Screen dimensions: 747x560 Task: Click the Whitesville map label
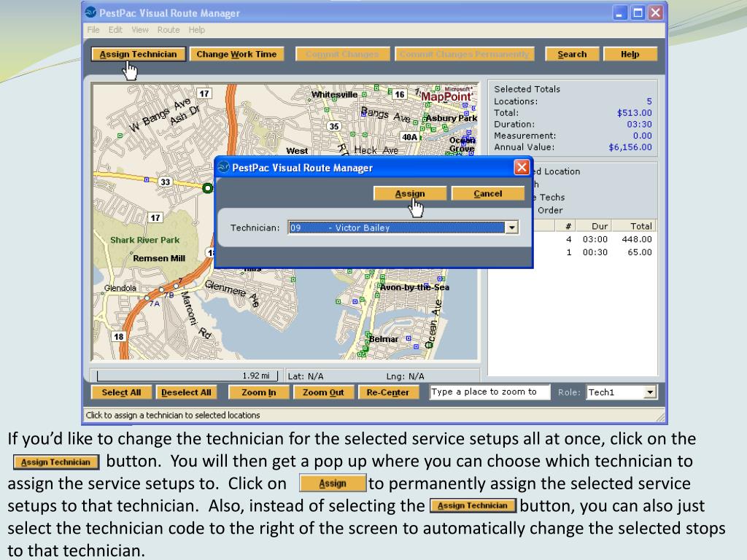coord(334,94)
